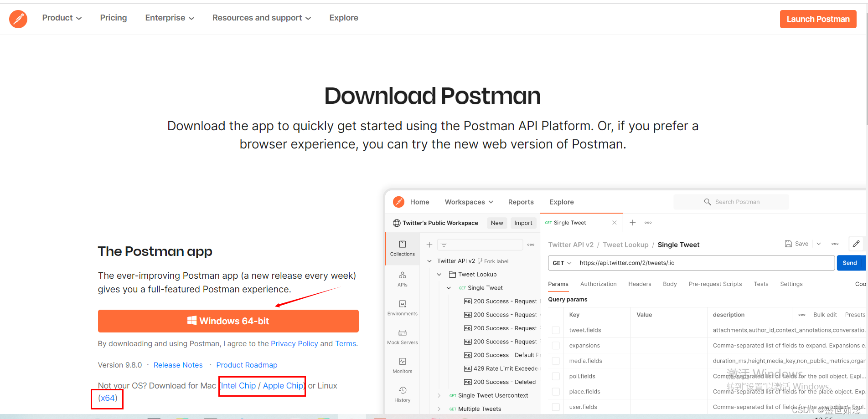Download for Mac Apple Chip
868x419 pixels.
click(283, 386)
